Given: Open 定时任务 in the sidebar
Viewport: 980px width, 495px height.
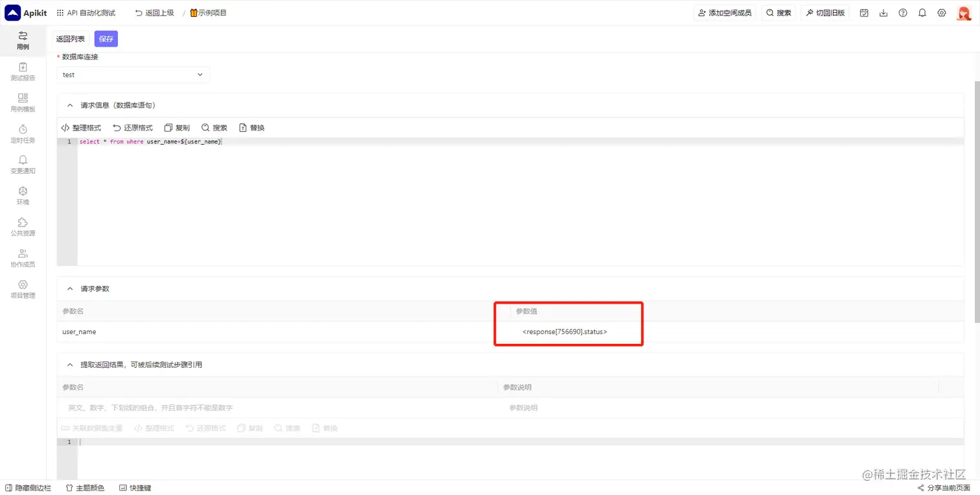Looking at the screenshot, I should click(x=23, y=134).
